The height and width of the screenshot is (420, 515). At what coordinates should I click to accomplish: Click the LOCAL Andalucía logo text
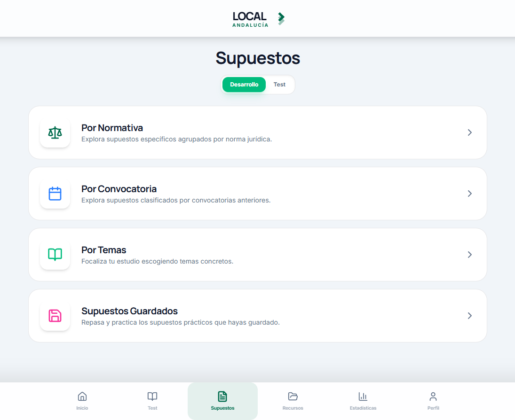coord(250,19)
